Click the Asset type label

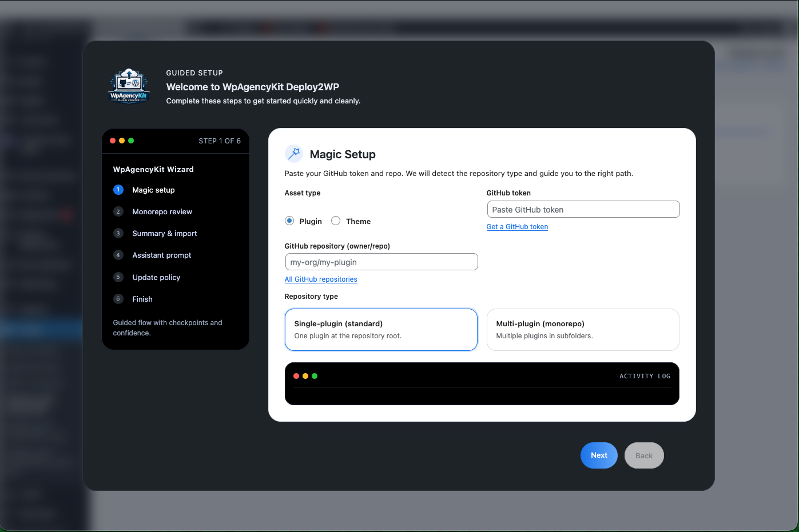coord(303,193)
